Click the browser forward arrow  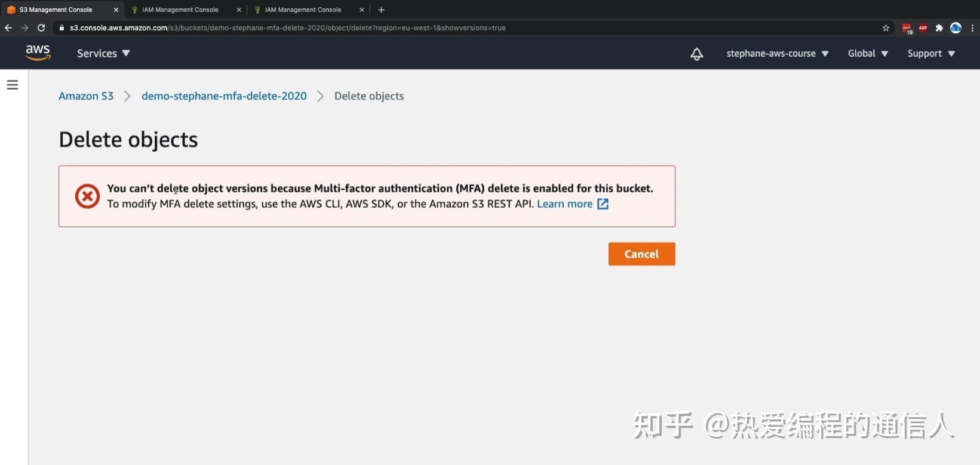point(24,27)
